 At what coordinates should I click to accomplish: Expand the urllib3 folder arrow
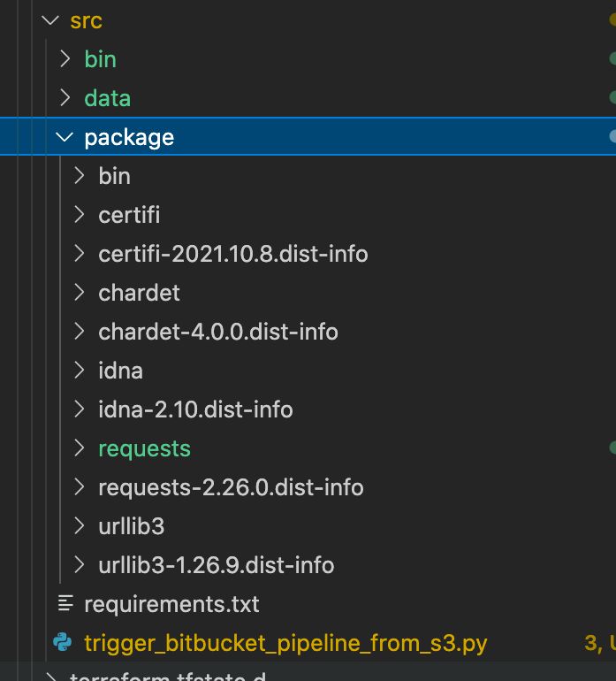(x=80, y=526)
